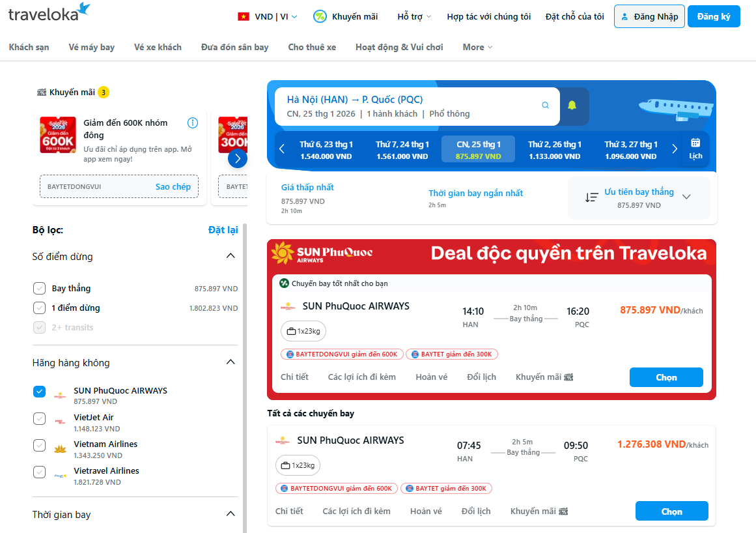Select the Thứ 7, 24 thg 1 date chip
756x533 pixels.
pyautogui.click(x=402, y=149)
